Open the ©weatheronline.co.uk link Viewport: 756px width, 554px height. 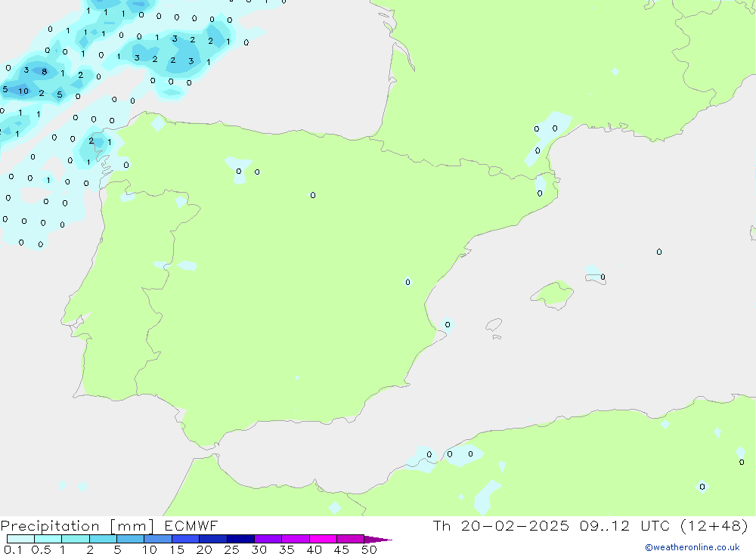pyautogui.click(x=692, y=547)
